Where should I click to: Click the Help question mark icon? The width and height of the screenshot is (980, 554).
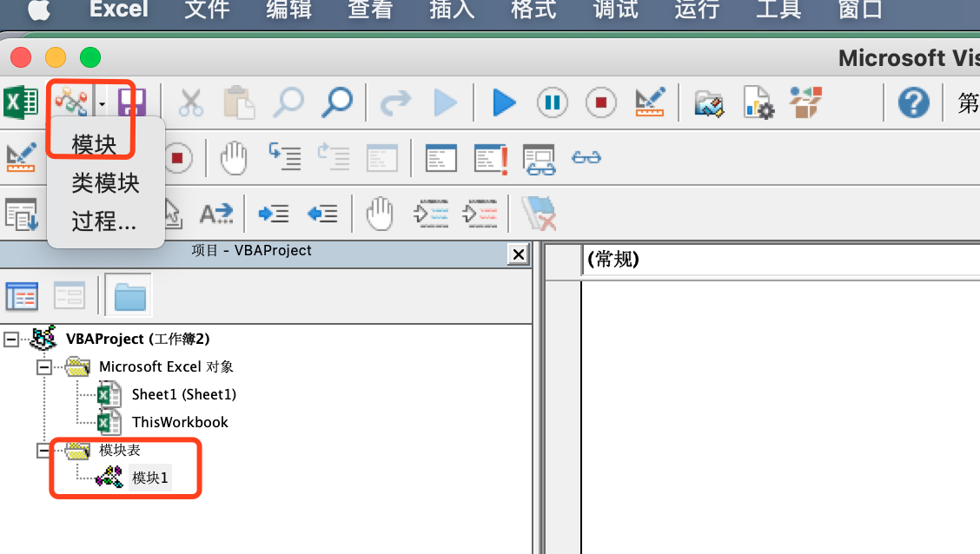[913, 102]
